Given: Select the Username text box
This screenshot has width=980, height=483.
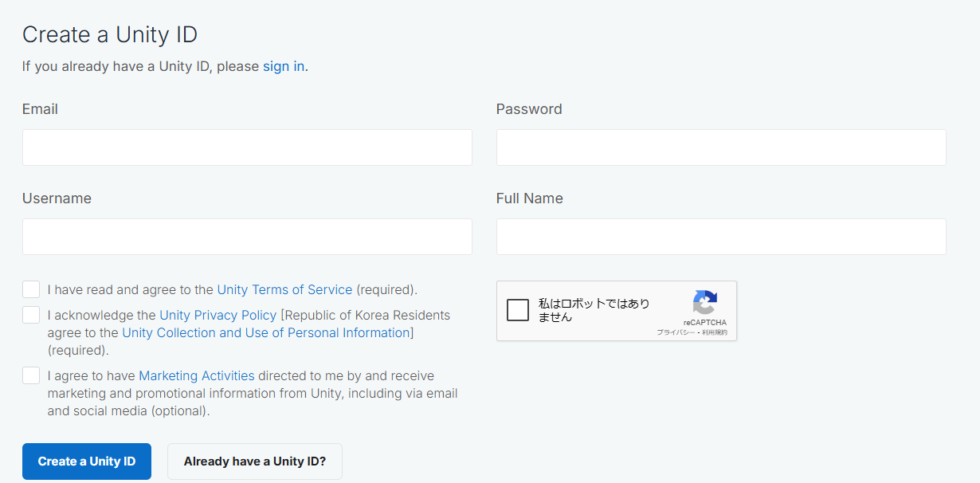Looking at the screenshot, I should (x=247, y=237).
